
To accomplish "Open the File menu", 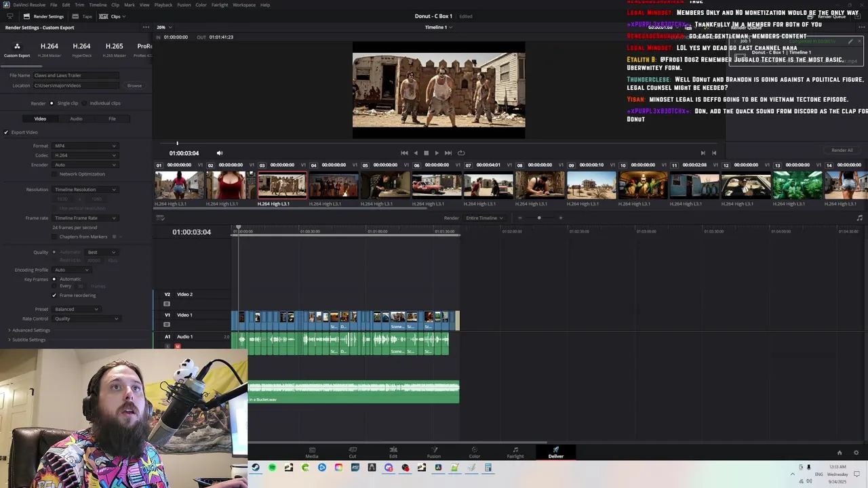I will tap(54, 5).
